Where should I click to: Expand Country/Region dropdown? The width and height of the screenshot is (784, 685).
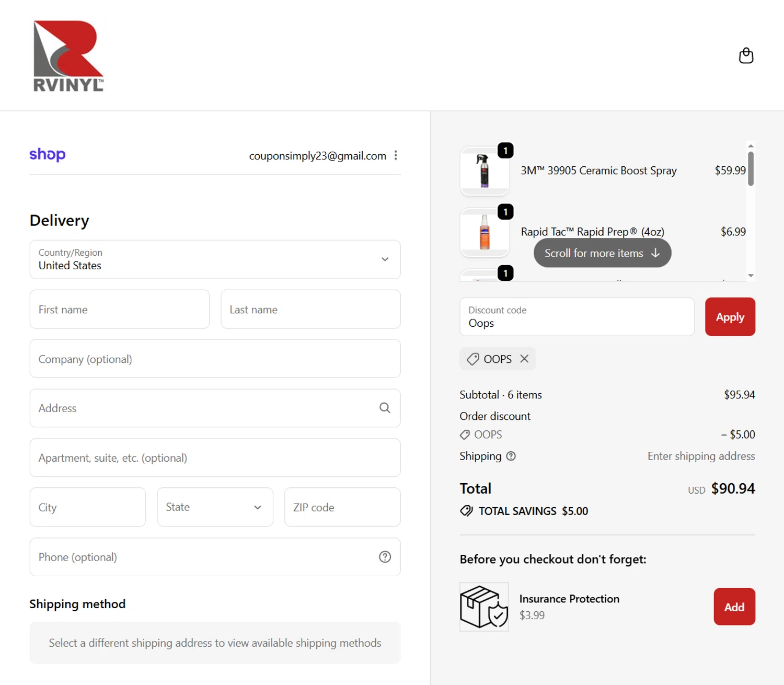pos(215,259)
